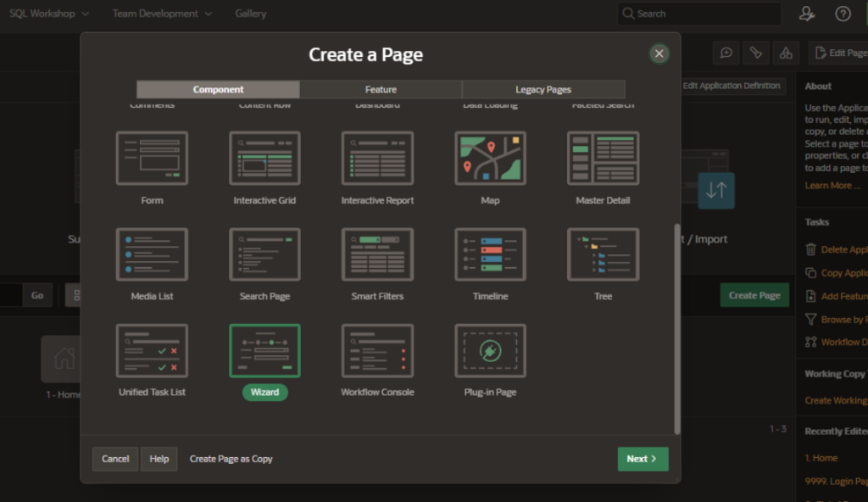Click the green Create Page button
Image resolution: width=868 pixels, height=502 pixels.
(754, 295)
